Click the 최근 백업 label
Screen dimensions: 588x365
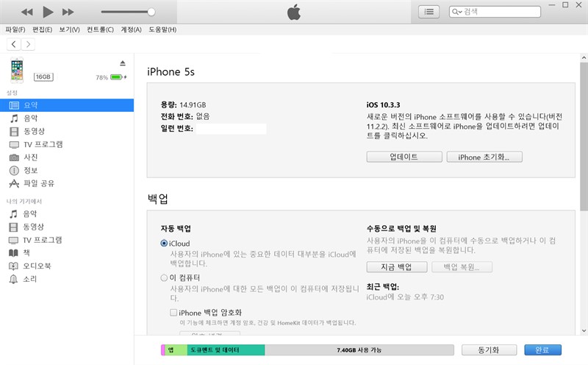pyautogui.click(x=383, y=287)
